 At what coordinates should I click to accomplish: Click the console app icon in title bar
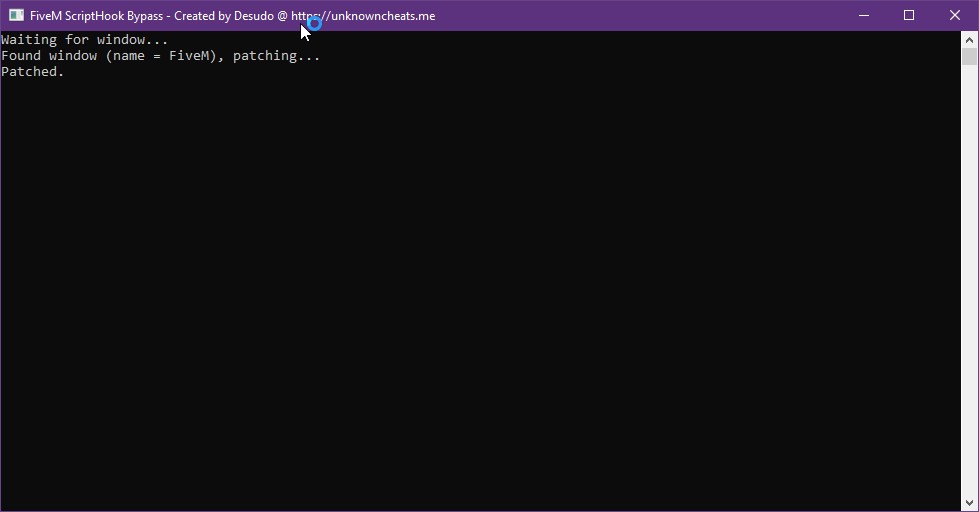tap(16, 16)
